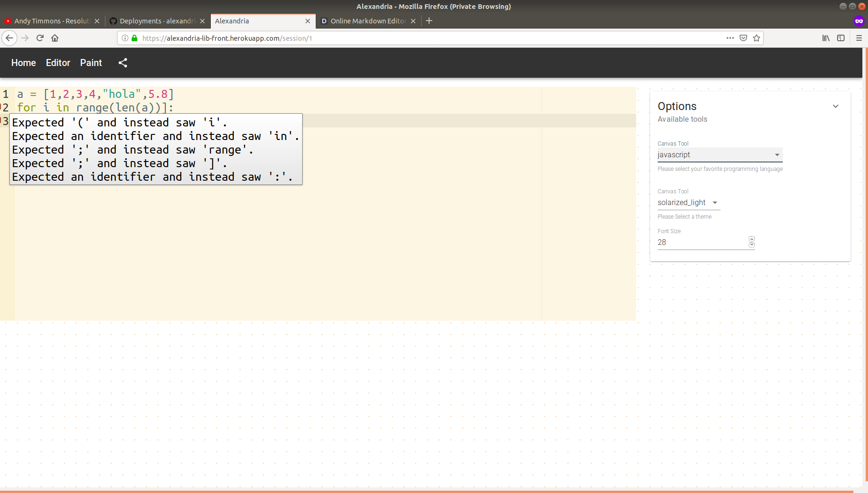This screenshot has width=868, height=493.
Task: Open the Editor page link
Action: [58, 63]
